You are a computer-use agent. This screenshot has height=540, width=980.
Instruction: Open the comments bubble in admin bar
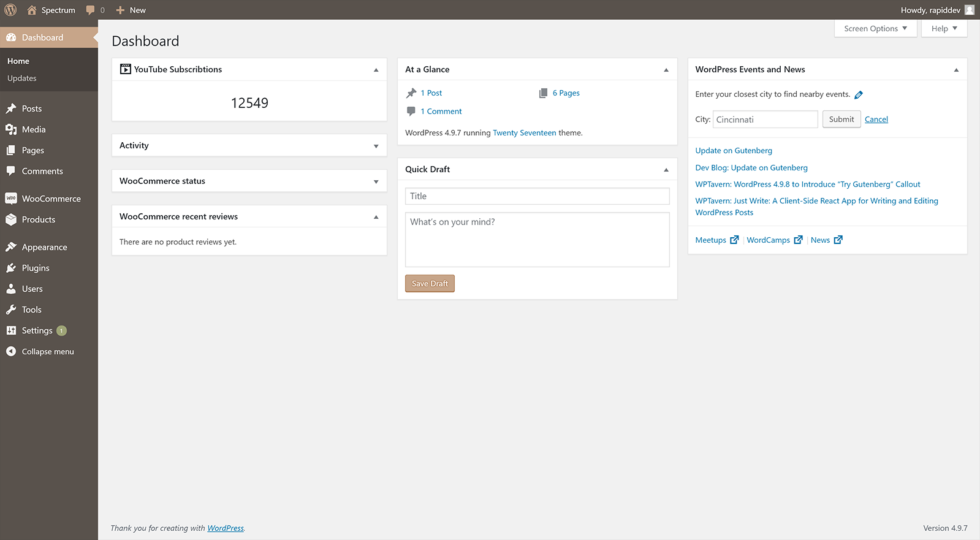[91, 10]
